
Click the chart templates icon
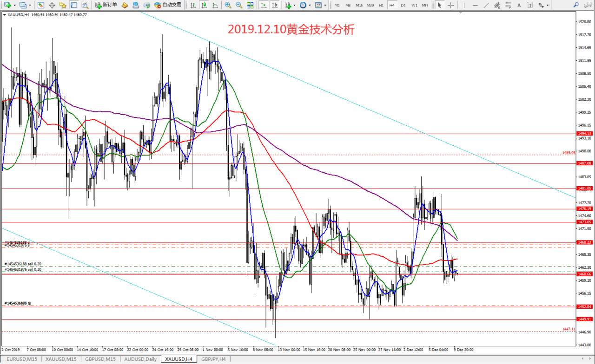click(x=318, y=5)
